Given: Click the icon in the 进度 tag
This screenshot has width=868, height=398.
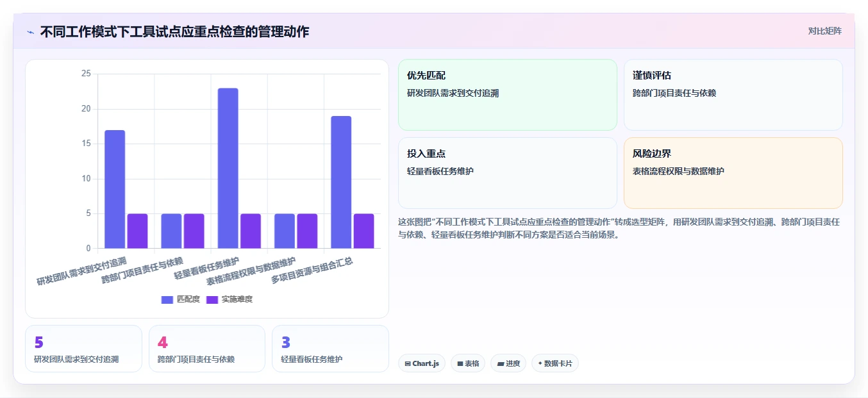Looking at the screenshot, I should pyautogui.click(x=501, y=363).
